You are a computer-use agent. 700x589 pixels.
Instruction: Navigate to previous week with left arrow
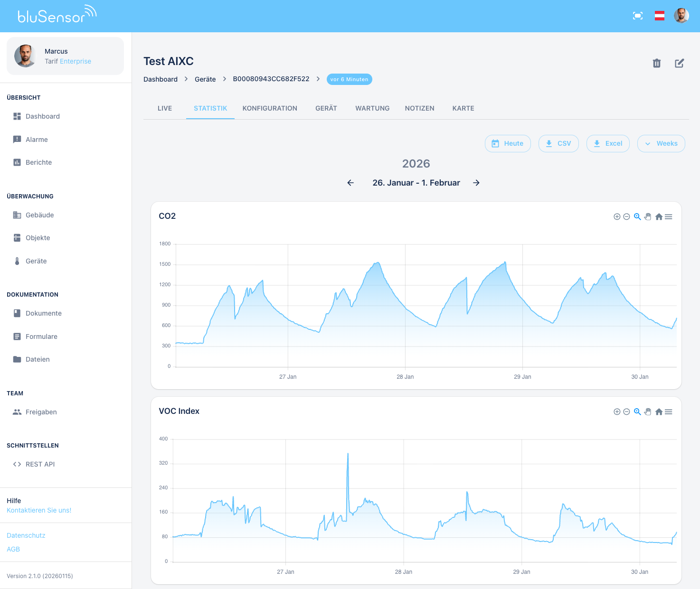350,183
